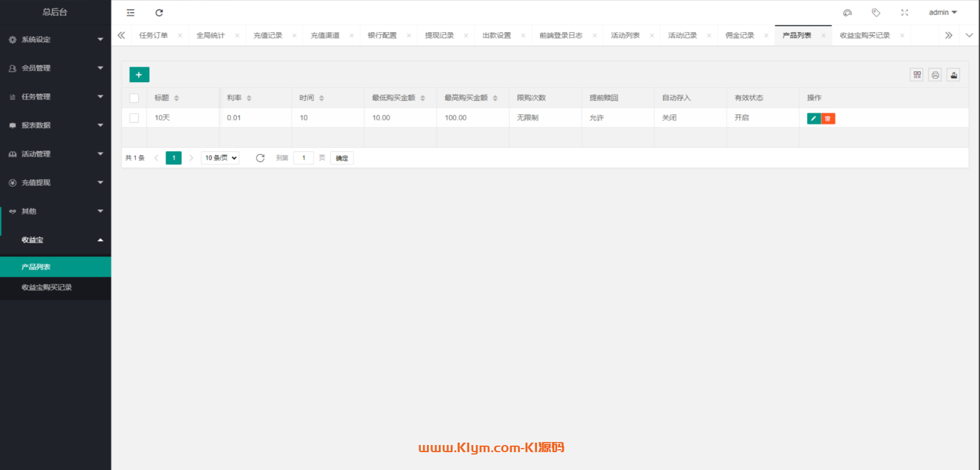The width and height of the screenshot is (980, 470).
Task: Close the 任务订单 tab
Action: pyautogui.click(x=180, y=36)
